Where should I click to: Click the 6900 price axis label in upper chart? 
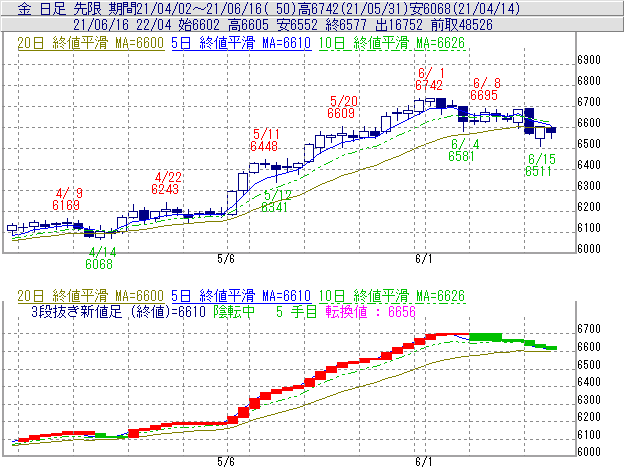tap(589, 60)
